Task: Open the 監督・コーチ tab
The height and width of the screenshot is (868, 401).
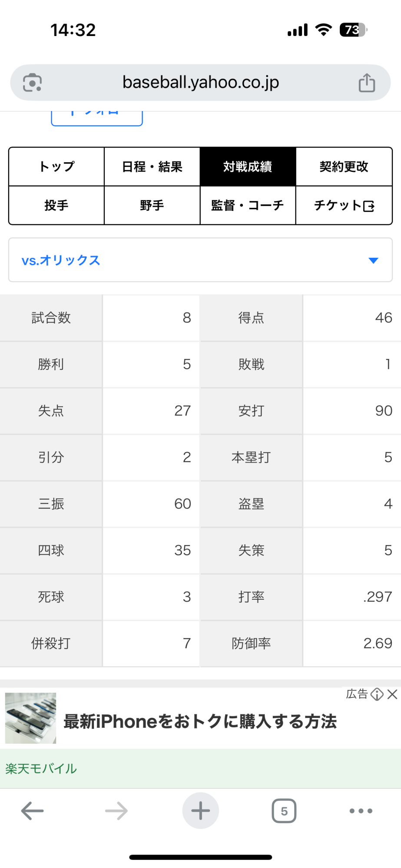Action: 248,205
